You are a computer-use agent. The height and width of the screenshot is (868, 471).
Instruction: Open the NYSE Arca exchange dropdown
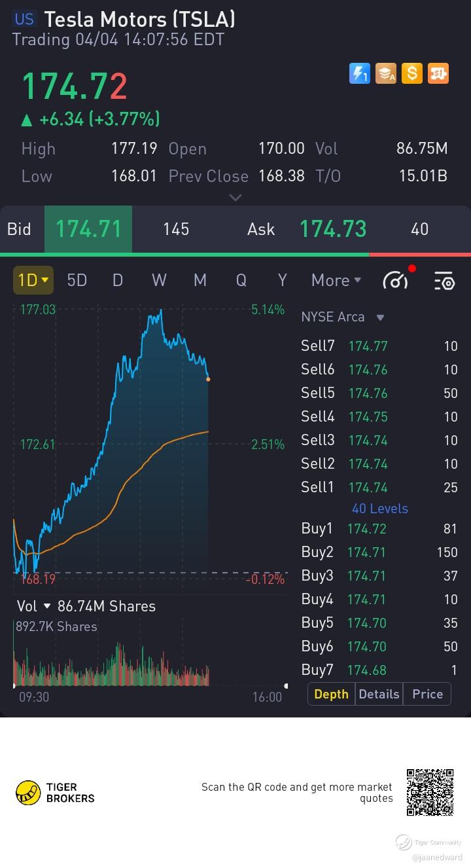(342, 317)
